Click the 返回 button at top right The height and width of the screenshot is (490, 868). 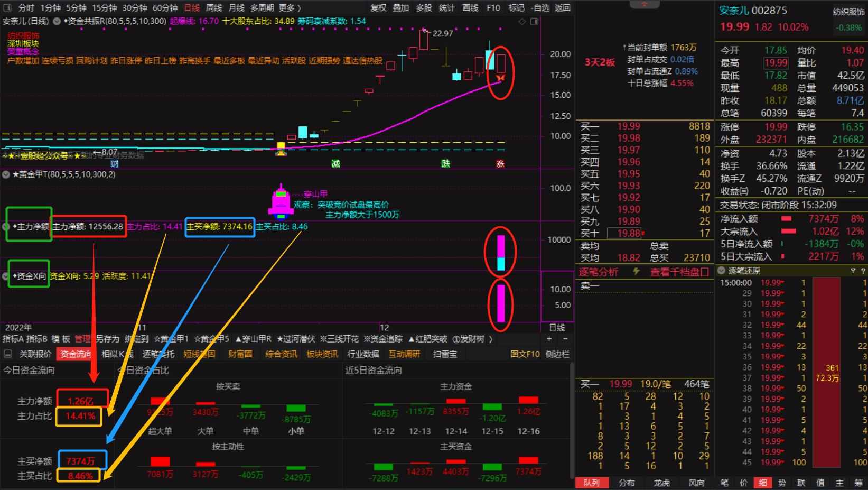click(563, 8)
